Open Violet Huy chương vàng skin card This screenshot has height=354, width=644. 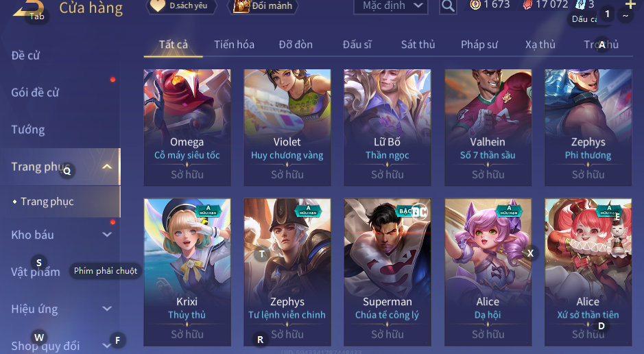[x=287, y=128]
